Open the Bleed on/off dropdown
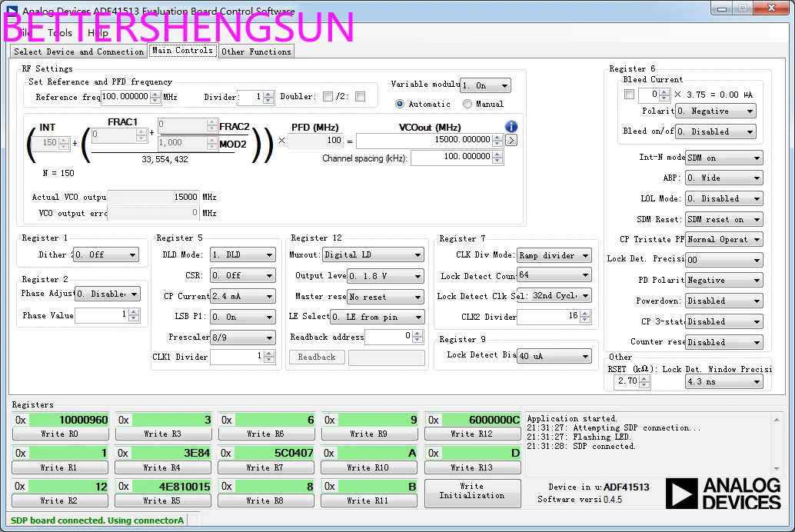This screenshot has width=795, height=532. coord(715,132)
